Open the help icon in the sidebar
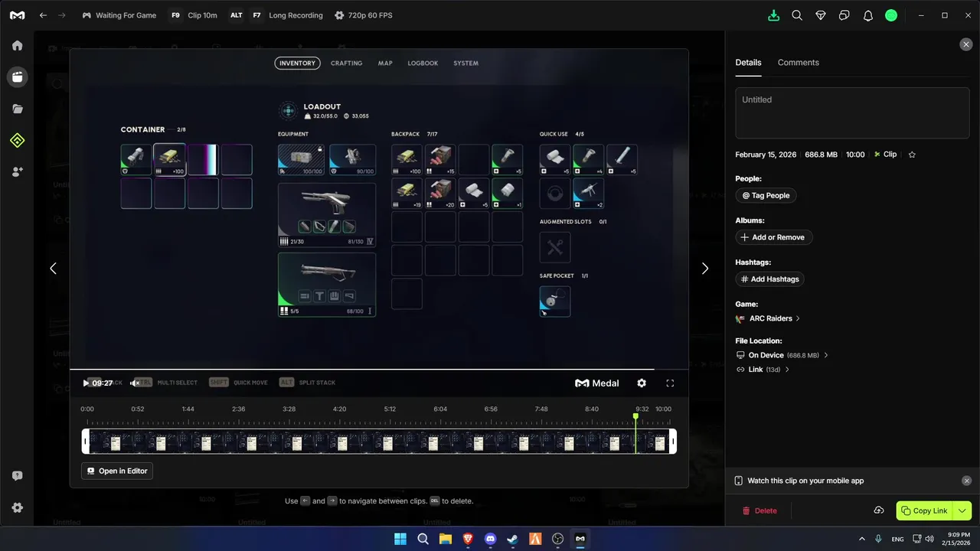 (x=17, y=476)
